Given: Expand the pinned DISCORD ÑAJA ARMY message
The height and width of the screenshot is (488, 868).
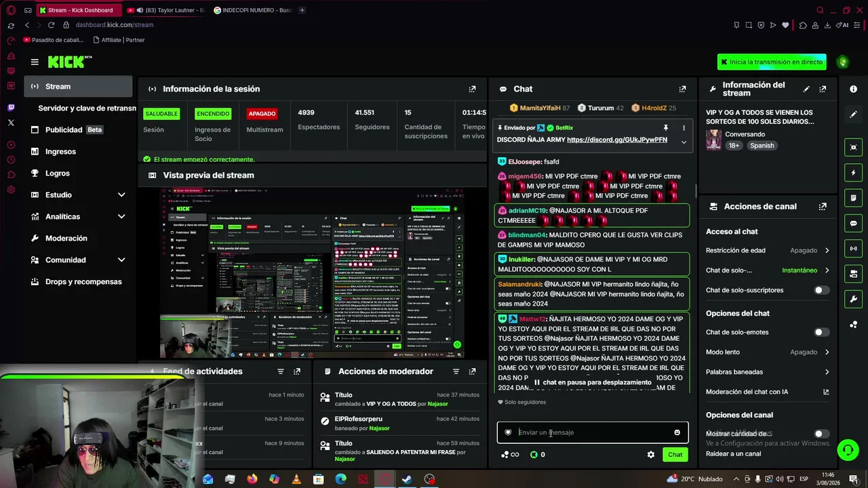Looking at the screenshot, I should pyautogui.click(x=684, y=142).
